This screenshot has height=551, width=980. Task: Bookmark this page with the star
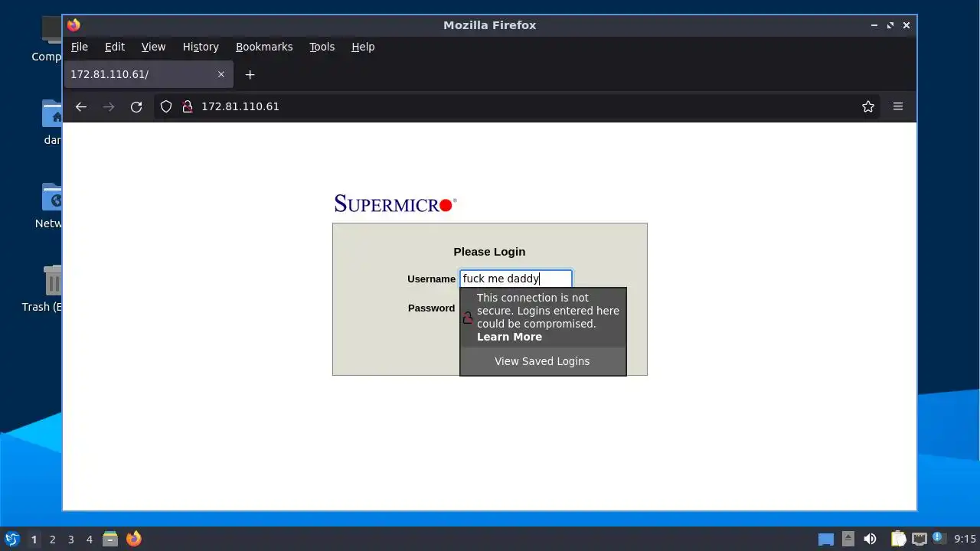pyautogui.click(x=868, y=106)
